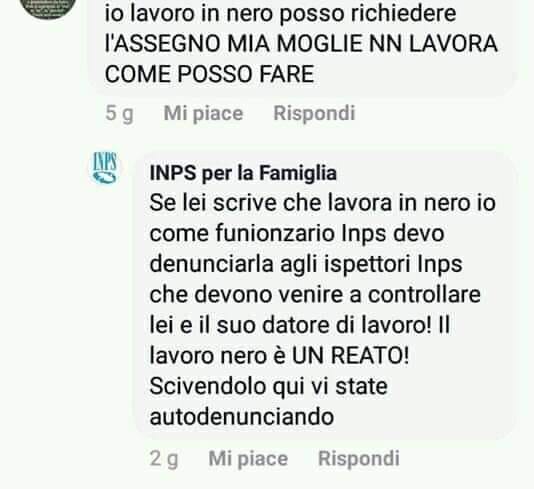Open the INPS logo profile picture
The height and width of the screenshot is (489, 534).
[x=105, y=168]
